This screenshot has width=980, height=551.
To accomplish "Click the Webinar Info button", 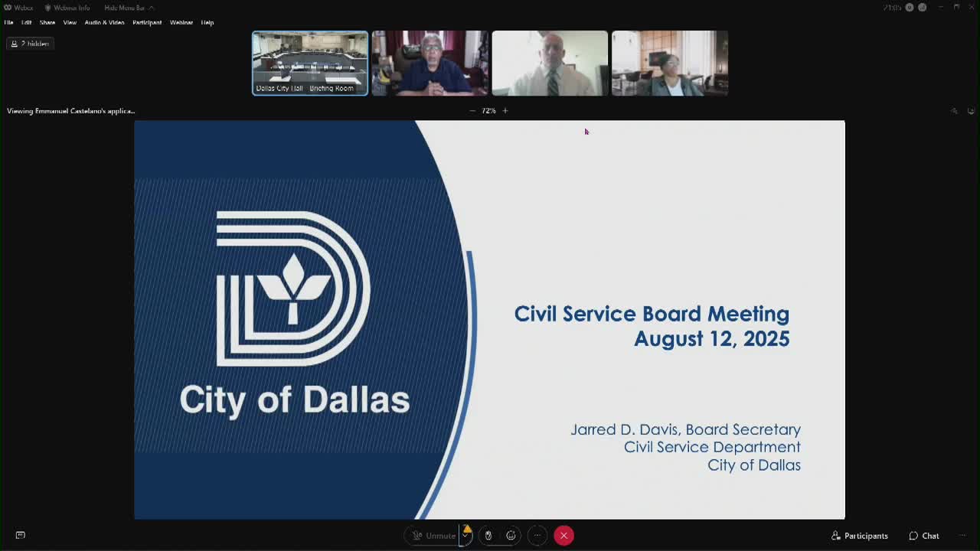I will coord(67,8).
